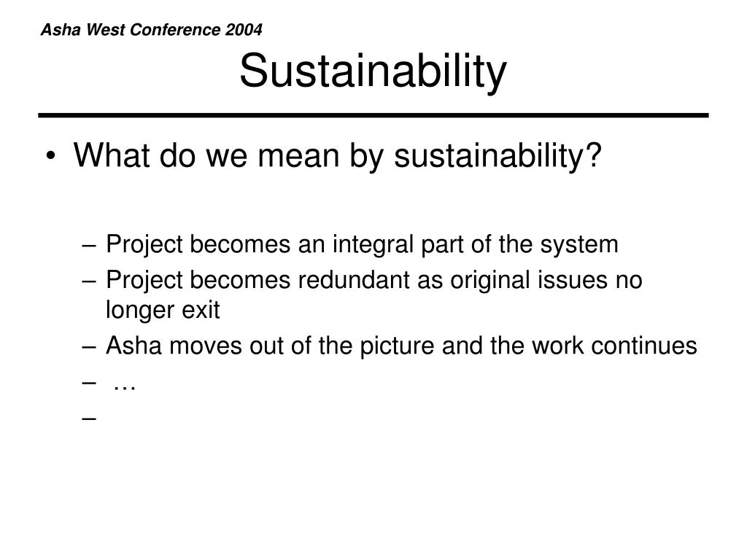Image resolution: width=747 pixels, height=560 pixels.
Task: Click the word 'Conference' in the header
Action: pos(175,29)
